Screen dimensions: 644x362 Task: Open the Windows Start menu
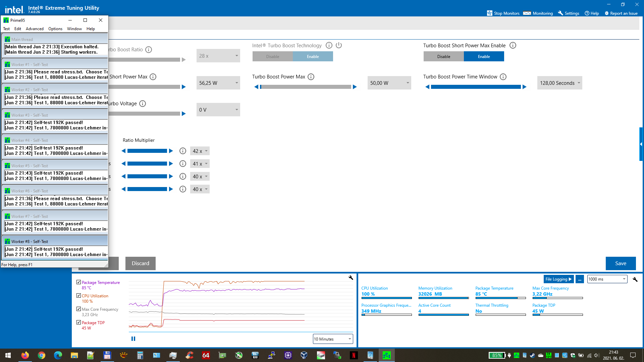coord(8,355)
